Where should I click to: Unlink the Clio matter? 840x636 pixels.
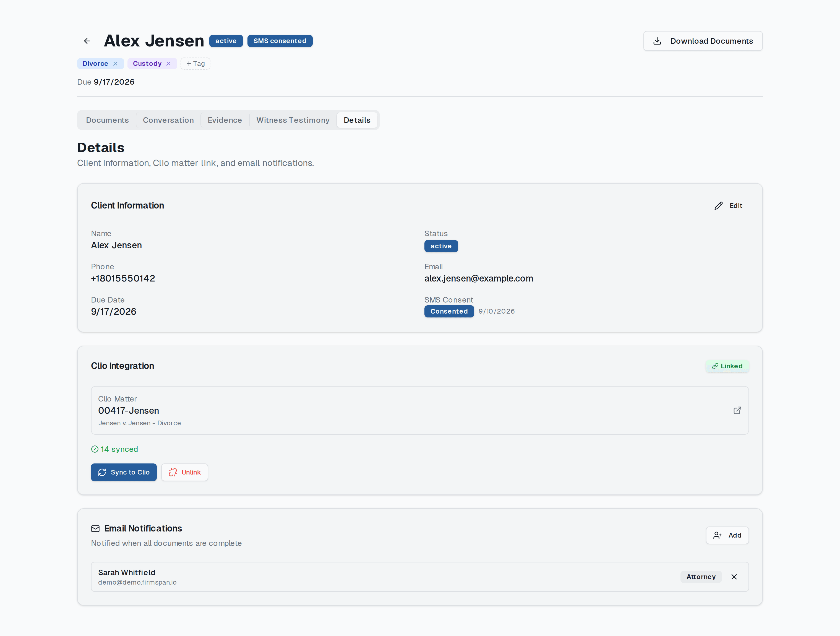coord(184,472)
